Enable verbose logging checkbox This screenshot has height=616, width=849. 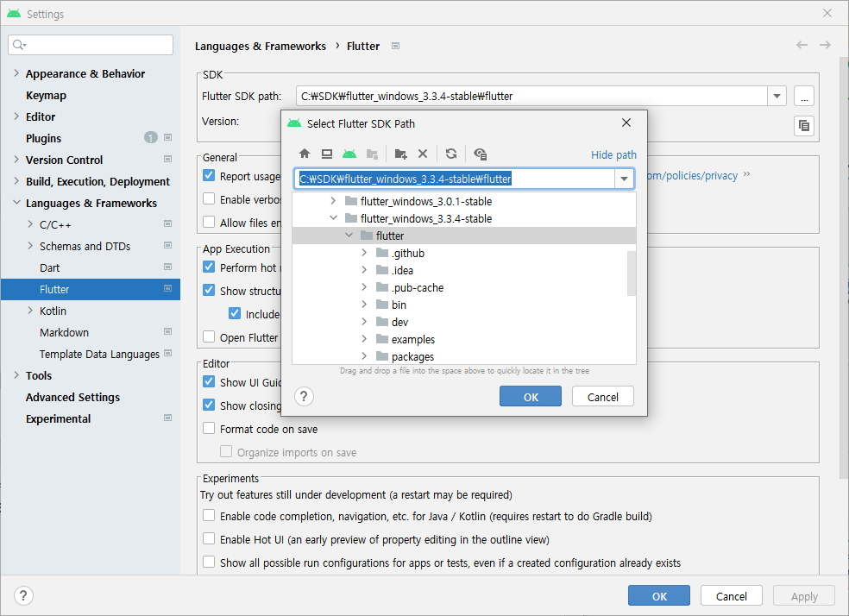pyautogui.click(x=209, y=198)
